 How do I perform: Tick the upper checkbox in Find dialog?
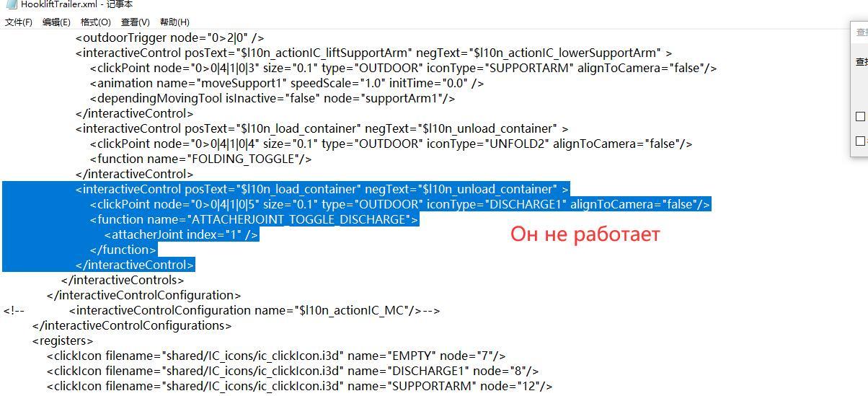pyautogui.click(x=860, y=116)
